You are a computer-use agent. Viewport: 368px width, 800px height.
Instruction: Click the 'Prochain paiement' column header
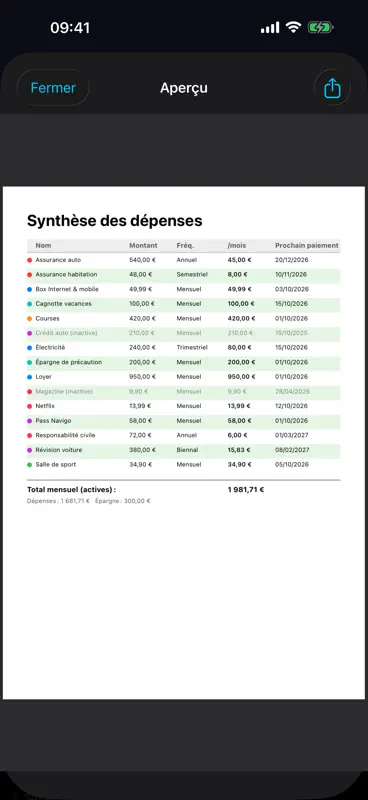(307, 245)
